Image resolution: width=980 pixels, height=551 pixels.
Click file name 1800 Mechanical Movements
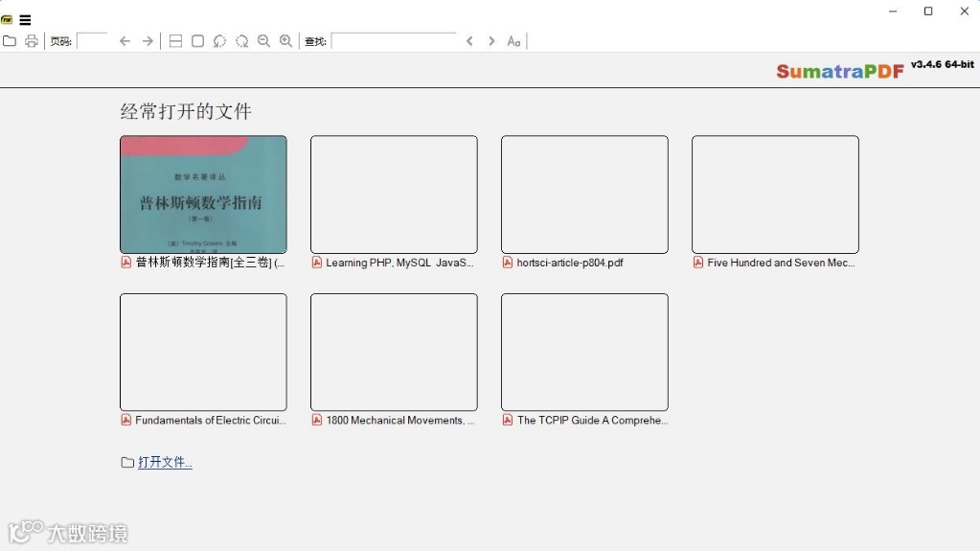coord(400,421)
